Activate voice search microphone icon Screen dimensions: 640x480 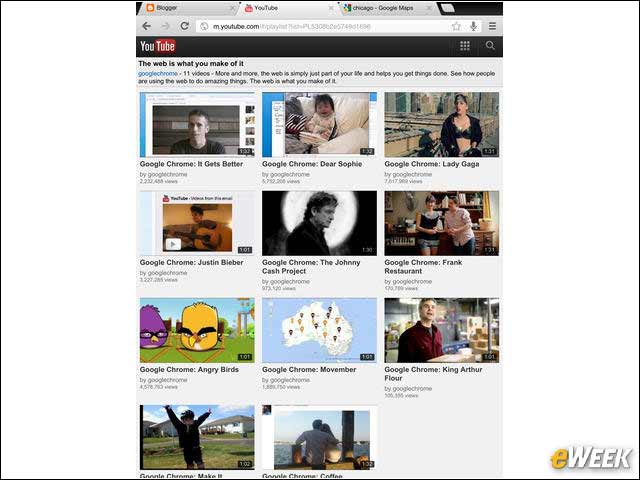(473, 27)
